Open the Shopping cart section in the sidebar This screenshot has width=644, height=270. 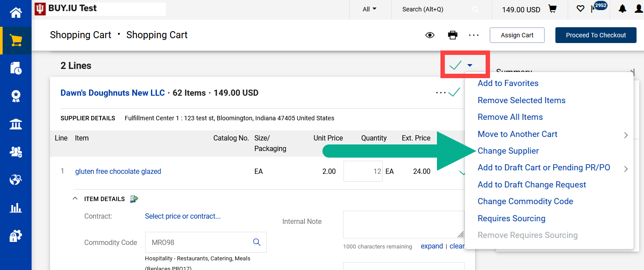click(16, 41)
